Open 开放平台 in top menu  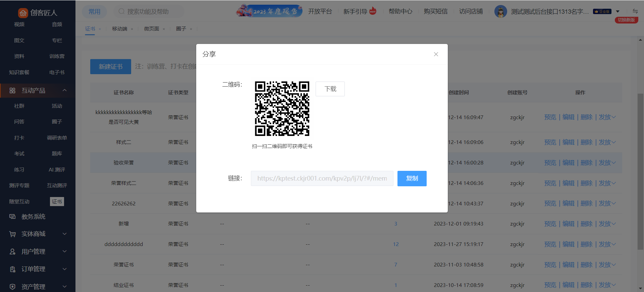(x=320, y=11)
